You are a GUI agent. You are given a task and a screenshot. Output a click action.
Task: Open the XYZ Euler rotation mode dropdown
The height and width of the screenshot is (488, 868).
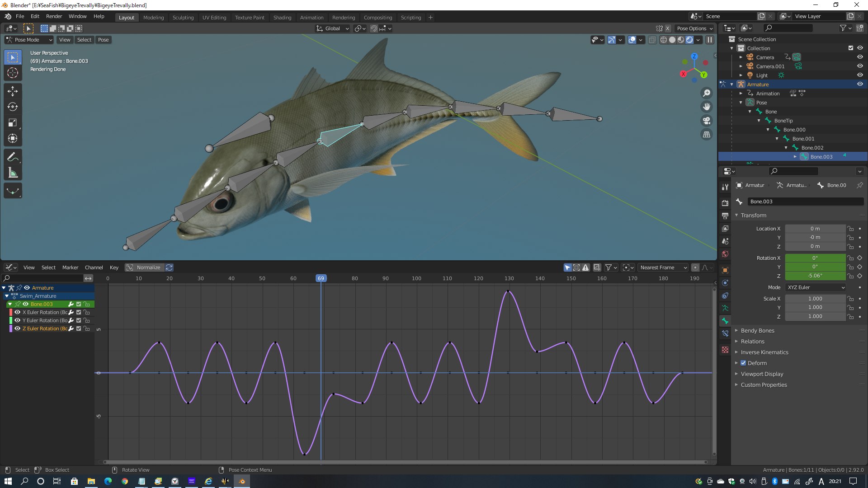click(816, 287)
